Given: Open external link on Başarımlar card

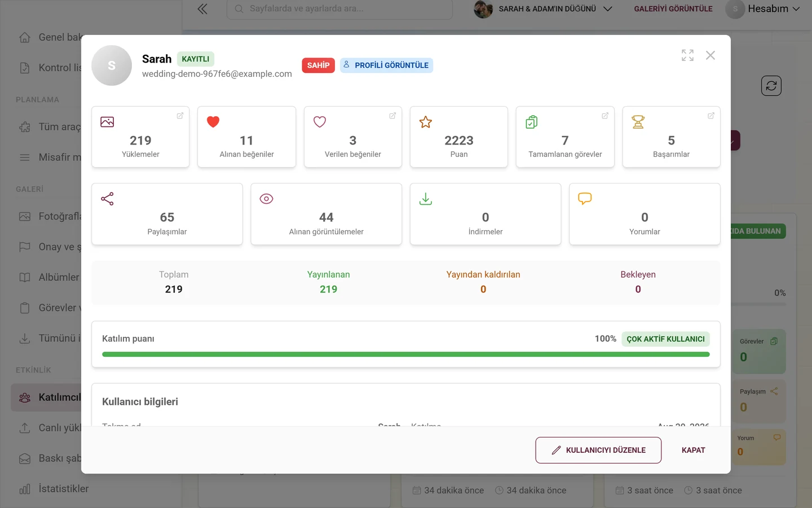Looking at the screenshot, I should coord(711,116).
